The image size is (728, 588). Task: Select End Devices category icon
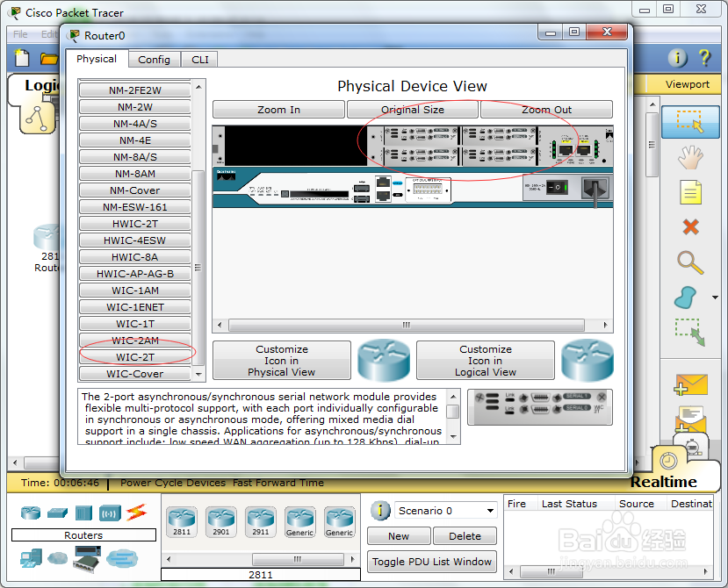click(x=31, y=558)
